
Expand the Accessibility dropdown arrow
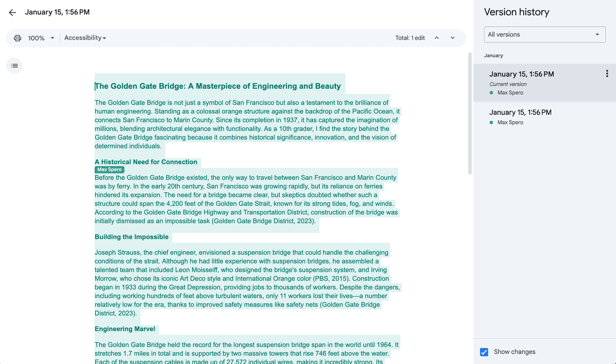[105, 37]
